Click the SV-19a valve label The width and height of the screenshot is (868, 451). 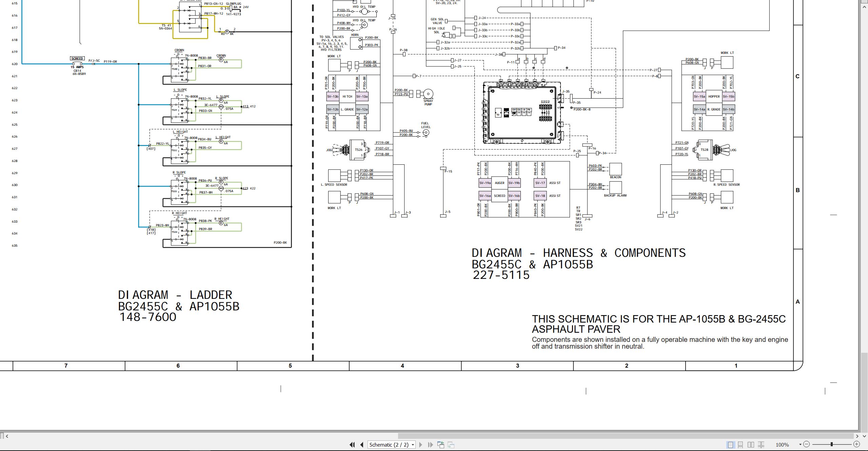pos(485,183)
